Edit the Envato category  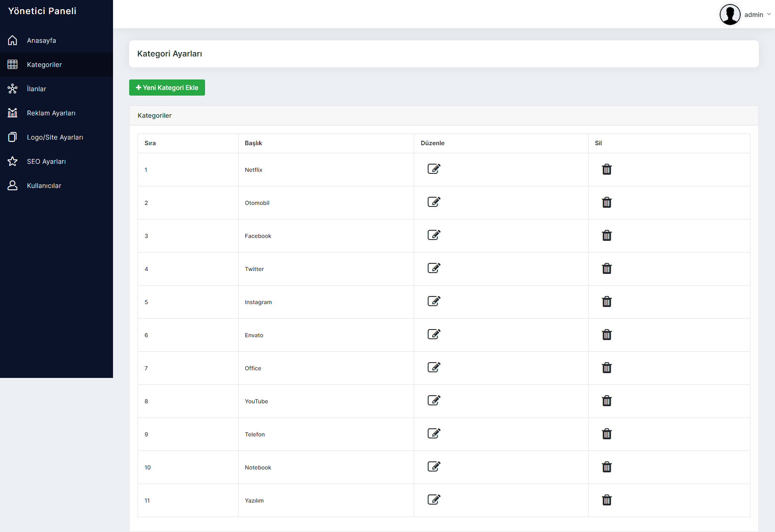pos(434,334)
